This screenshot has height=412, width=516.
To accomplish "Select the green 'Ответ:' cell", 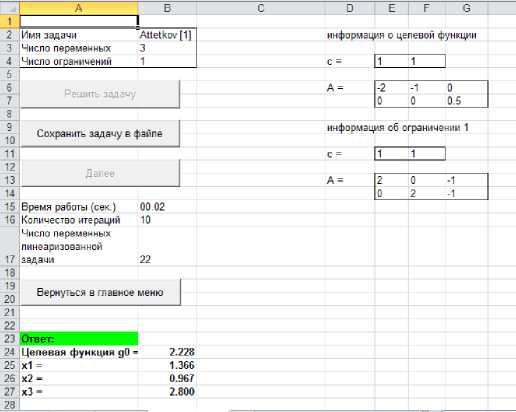I will (79, 339).
